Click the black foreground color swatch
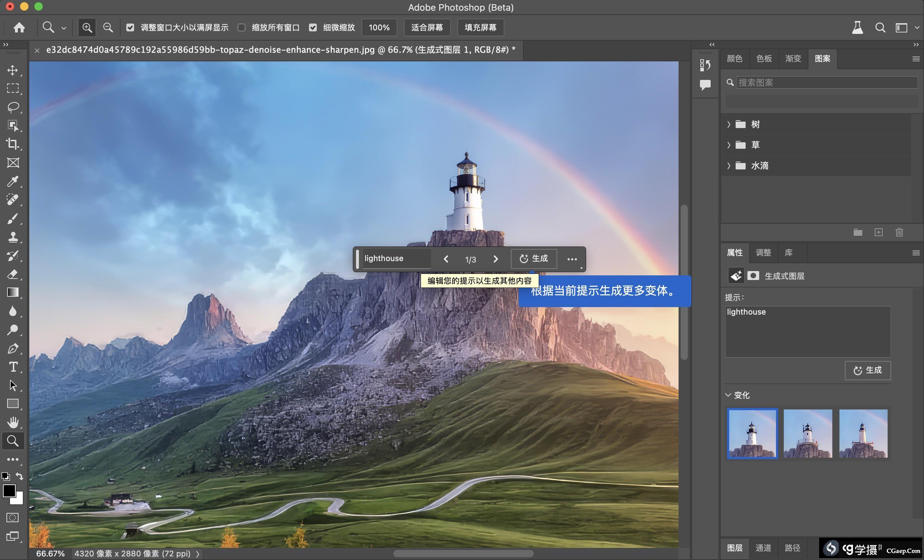This screenshot has height=560, width=924. [9, 491]
